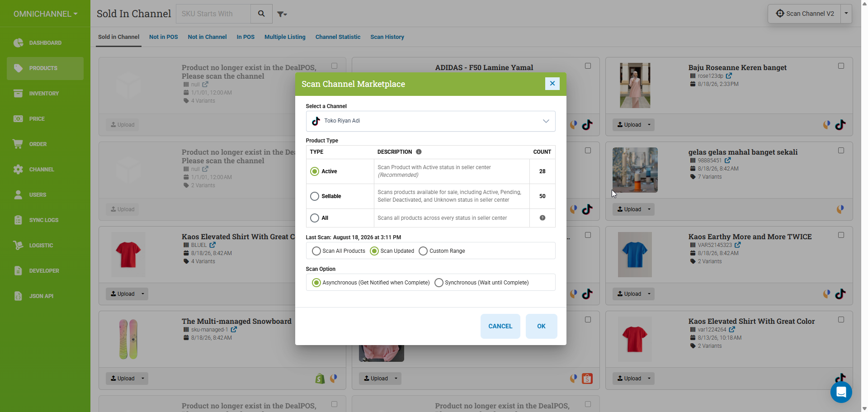Screen dimensions: 868x412
Task: Open external link next to SKU var1224264
Action: pyautogui.click(x=732, y=330)
